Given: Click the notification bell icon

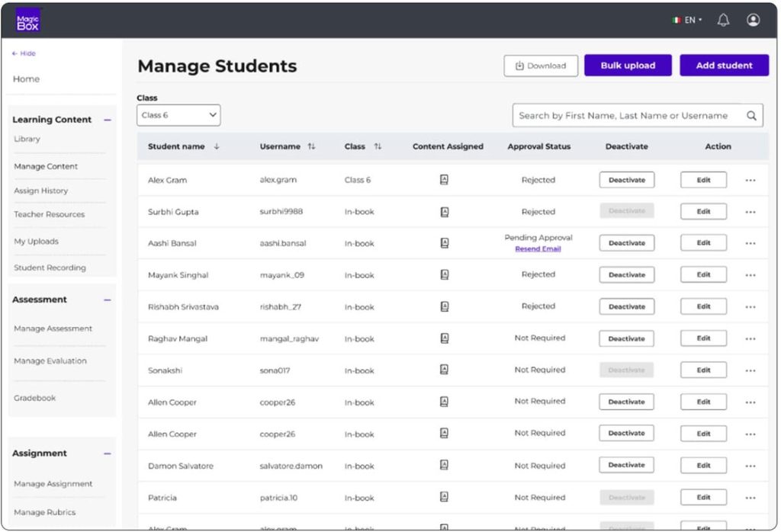Looking at the screenshot, I should [x=723, y=21].
